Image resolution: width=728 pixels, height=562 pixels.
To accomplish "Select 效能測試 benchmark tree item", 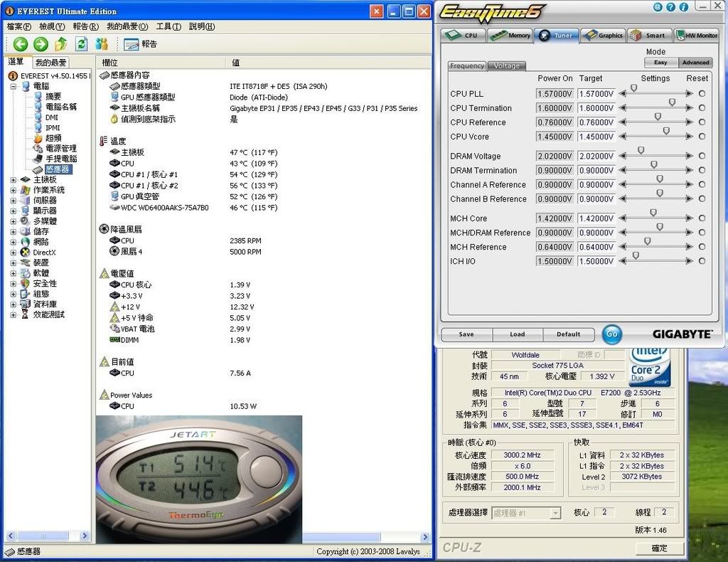I will 49,314.
